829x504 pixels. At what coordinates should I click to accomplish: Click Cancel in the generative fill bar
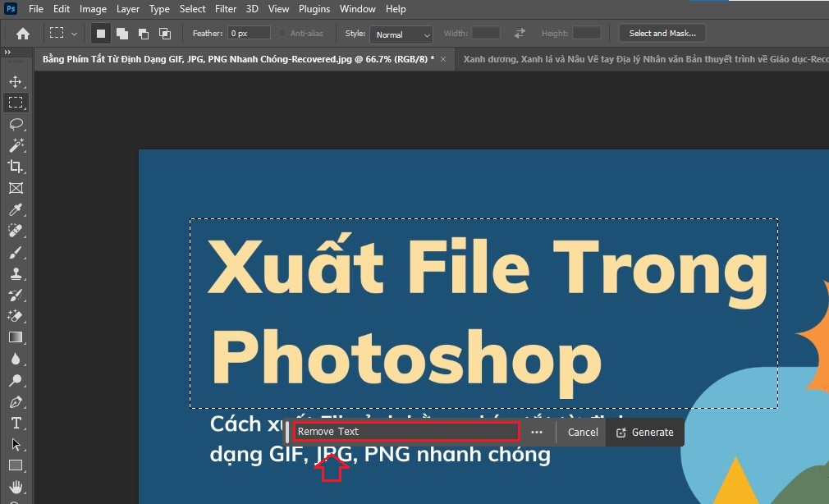583,432
